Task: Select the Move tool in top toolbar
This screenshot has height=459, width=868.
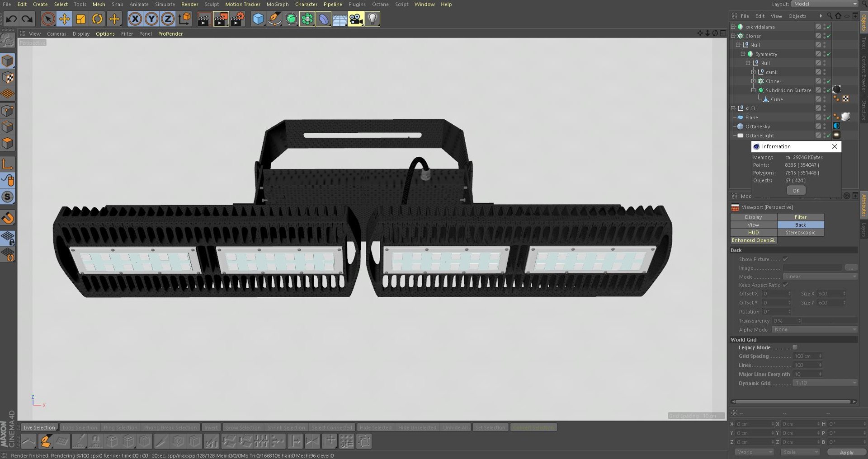Action: [x=65, y=19]
